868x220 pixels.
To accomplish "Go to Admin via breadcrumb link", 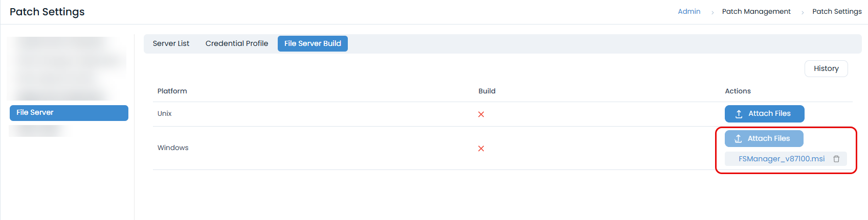I will [x=689, y=11].
